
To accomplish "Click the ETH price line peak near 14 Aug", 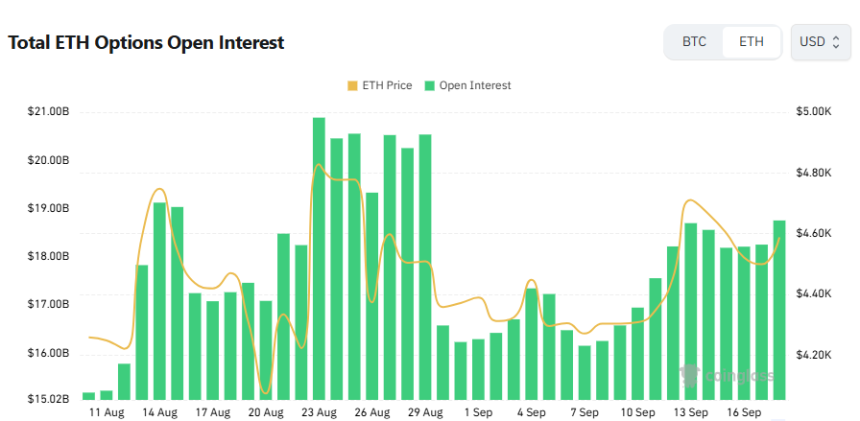I will (159, 189).
